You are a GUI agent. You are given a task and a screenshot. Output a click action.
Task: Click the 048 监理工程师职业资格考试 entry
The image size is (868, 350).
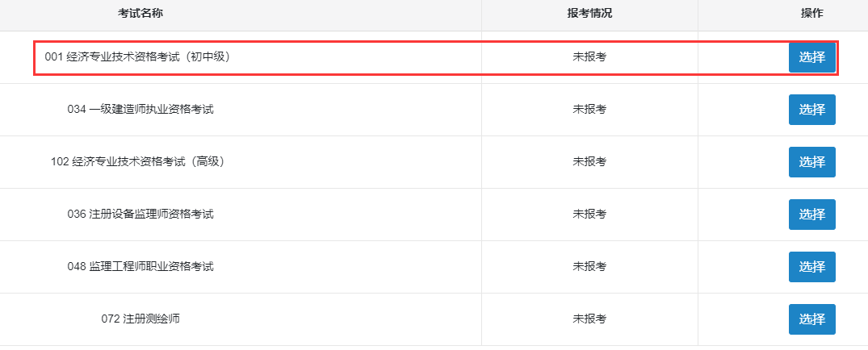140,267
